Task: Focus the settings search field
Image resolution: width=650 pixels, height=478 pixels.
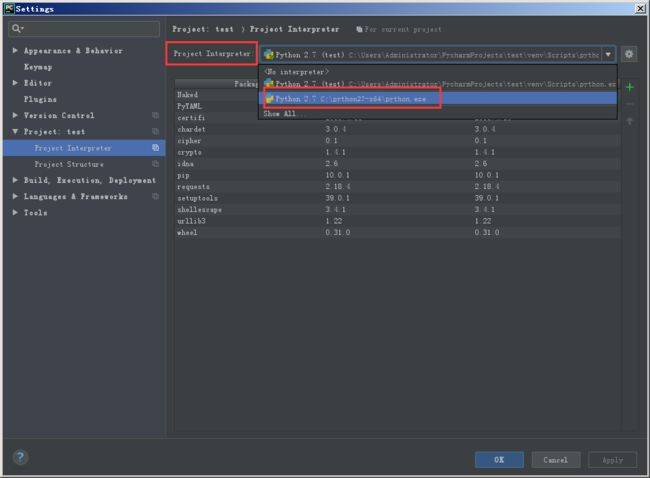Action: pyautogui.click(x=84, y=29)
